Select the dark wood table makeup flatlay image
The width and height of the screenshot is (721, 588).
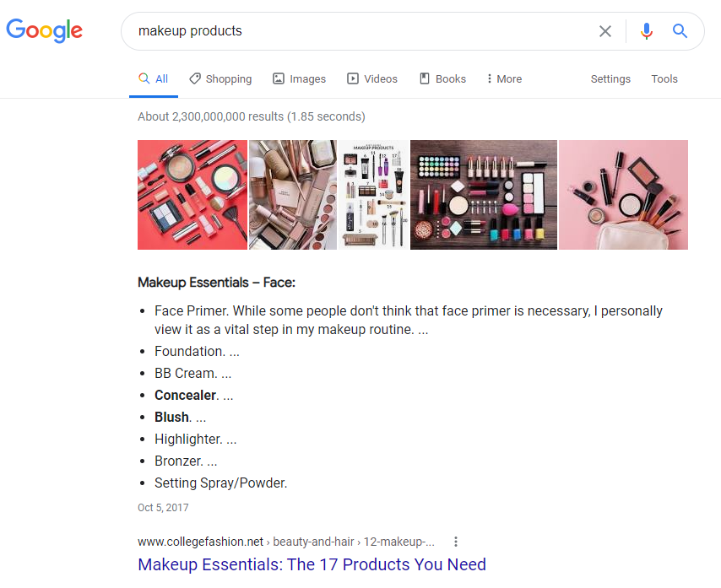pyautogui.click(x=484, y=195)
